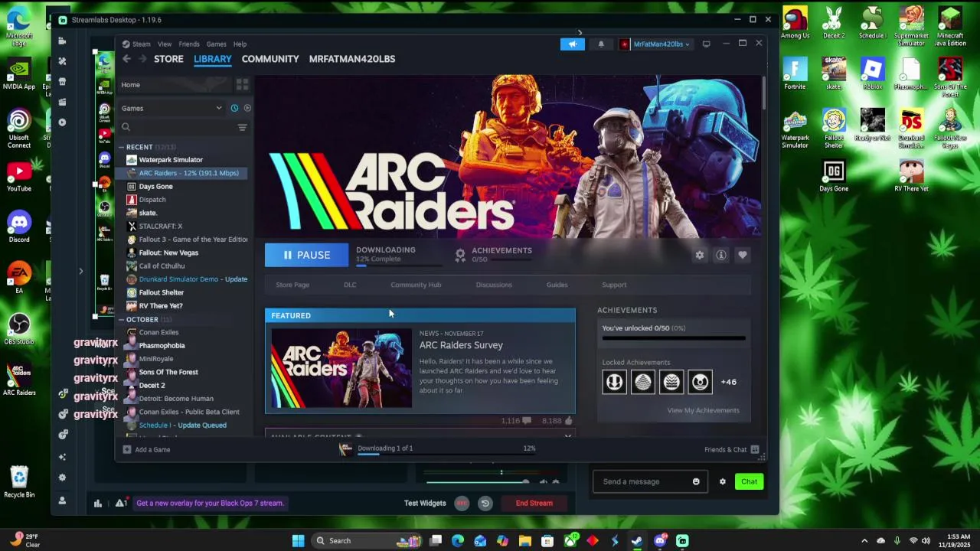Click the Send a message field

[651, 481]
